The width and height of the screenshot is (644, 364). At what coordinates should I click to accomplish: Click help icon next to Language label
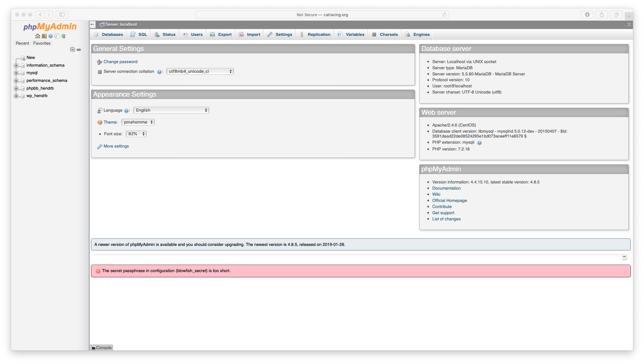[126, 111]
